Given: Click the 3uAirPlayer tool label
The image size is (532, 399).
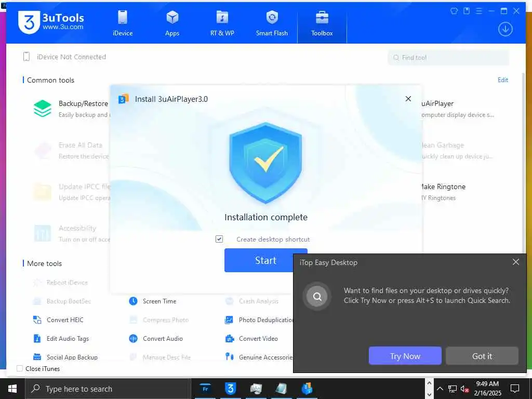Looking at the screenshot, I should pos(437,103).
